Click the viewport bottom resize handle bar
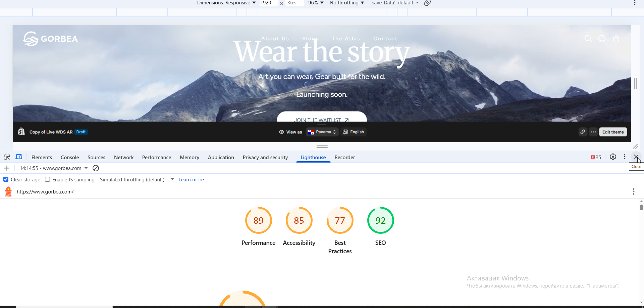 tap(322, 146)
